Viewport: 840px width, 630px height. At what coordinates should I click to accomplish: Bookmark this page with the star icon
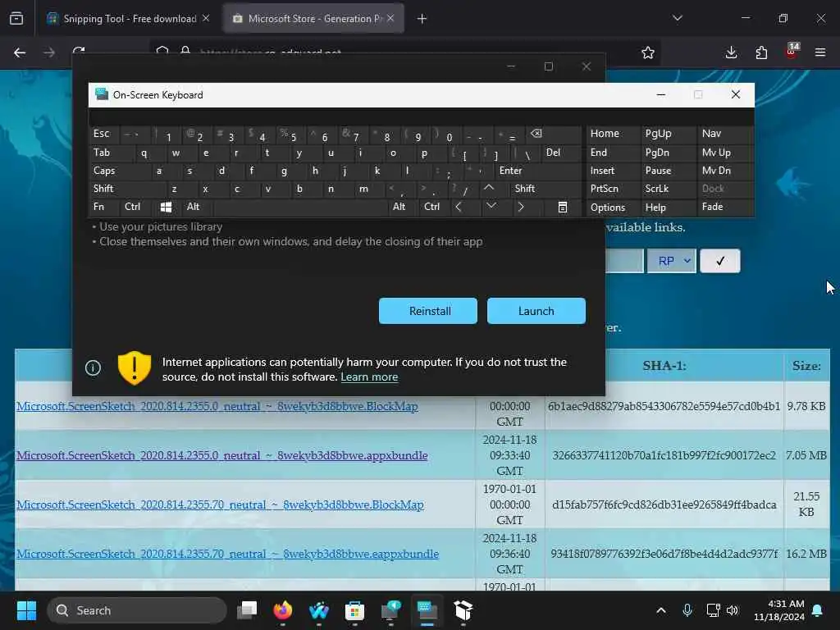coord(648,52)
